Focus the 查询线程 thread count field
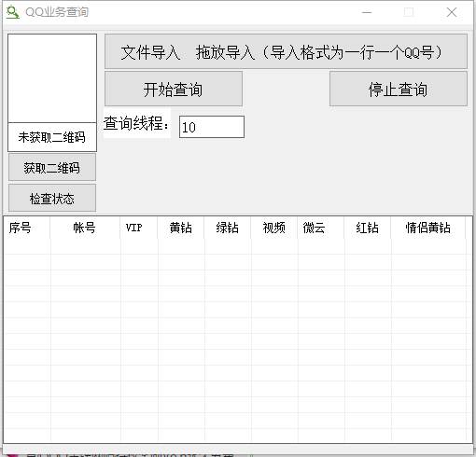476x457 pixels. click(x=212, y=127)
